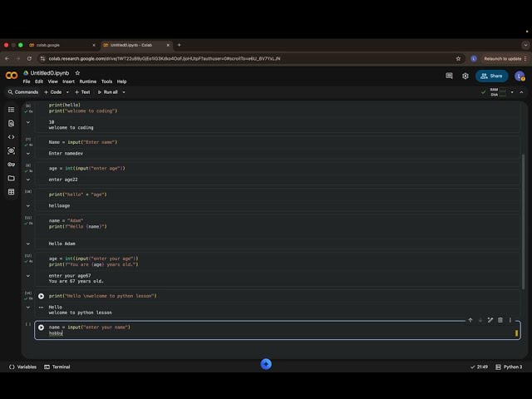
Task: Open Chrome profile icon
Action: pos(474,59)
